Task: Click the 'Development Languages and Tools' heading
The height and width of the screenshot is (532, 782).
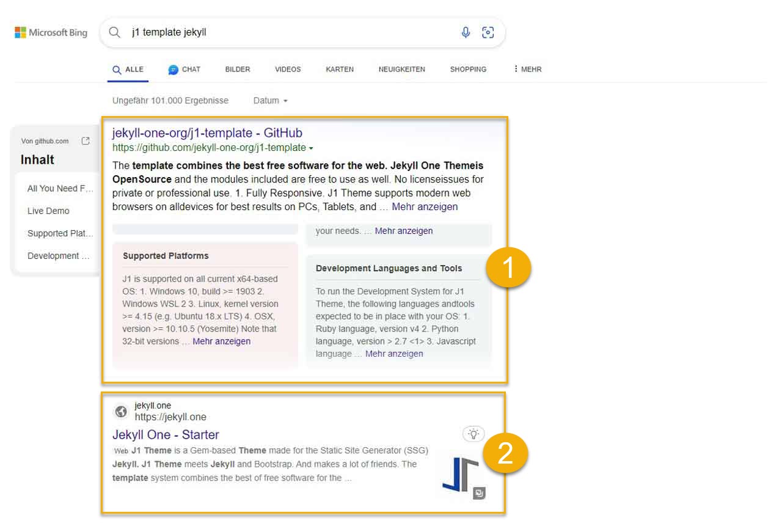Action: click(x=389, y=268)
